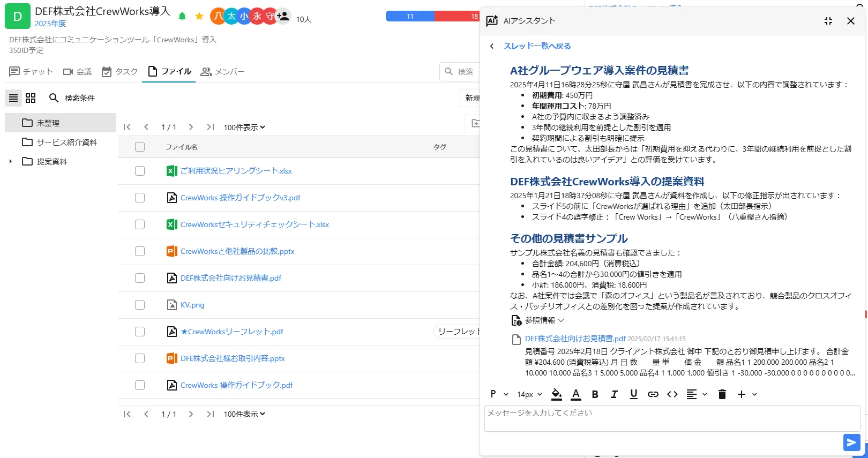Open the メンバー tab
Viewport: 868px width, 458px height.
coord(222,72)
